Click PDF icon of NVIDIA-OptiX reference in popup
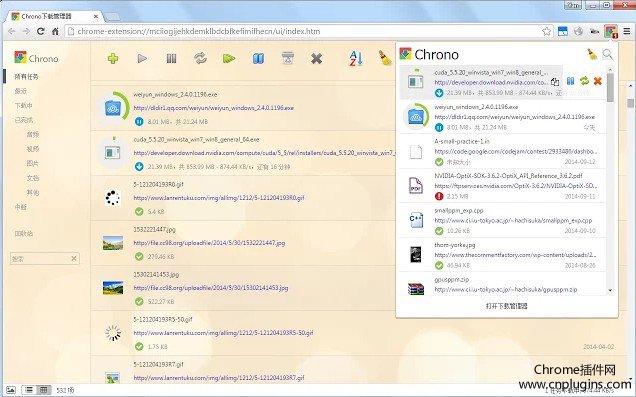Image resolution: width=636 pixels, height=397 pixels. coord(416,186)
